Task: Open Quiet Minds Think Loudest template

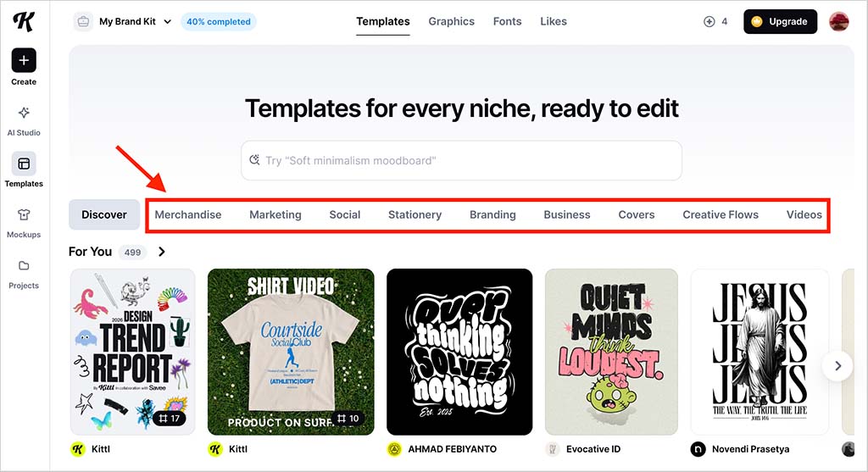Action: [611, 352]
